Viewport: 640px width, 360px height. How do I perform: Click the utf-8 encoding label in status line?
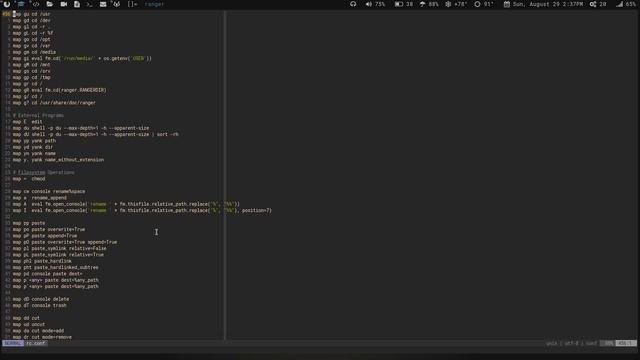[571, 343]
